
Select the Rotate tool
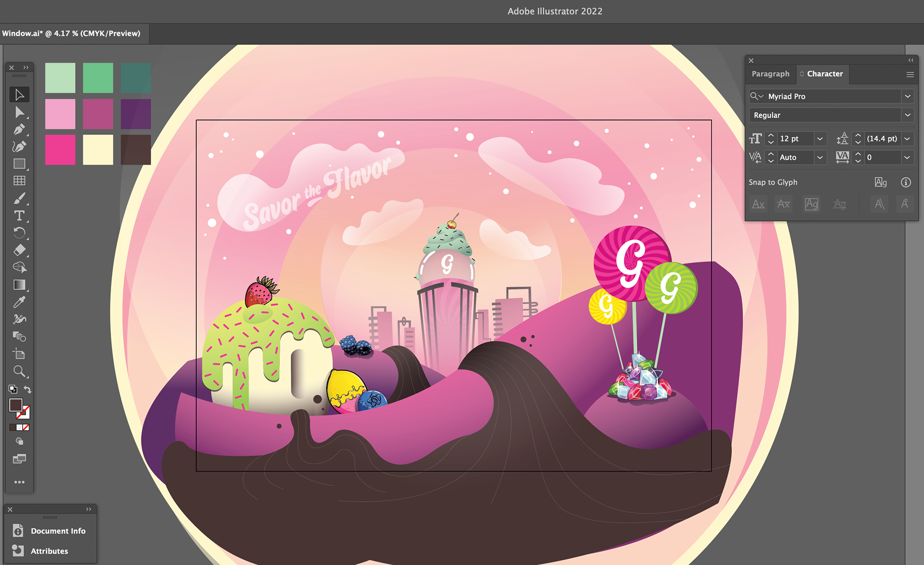click(19, 233)
